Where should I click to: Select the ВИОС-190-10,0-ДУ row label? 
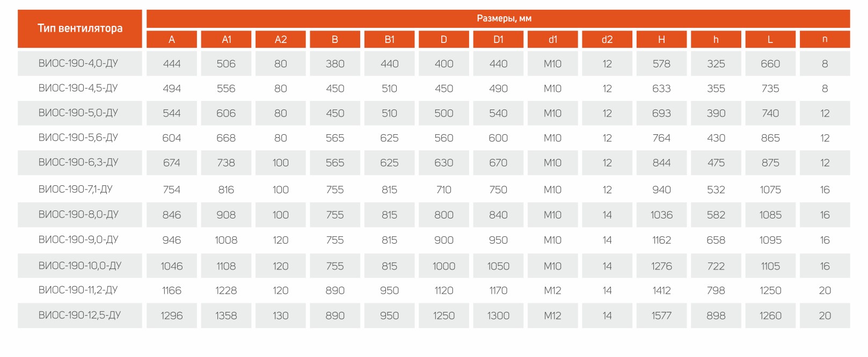(x=80, y=266)
